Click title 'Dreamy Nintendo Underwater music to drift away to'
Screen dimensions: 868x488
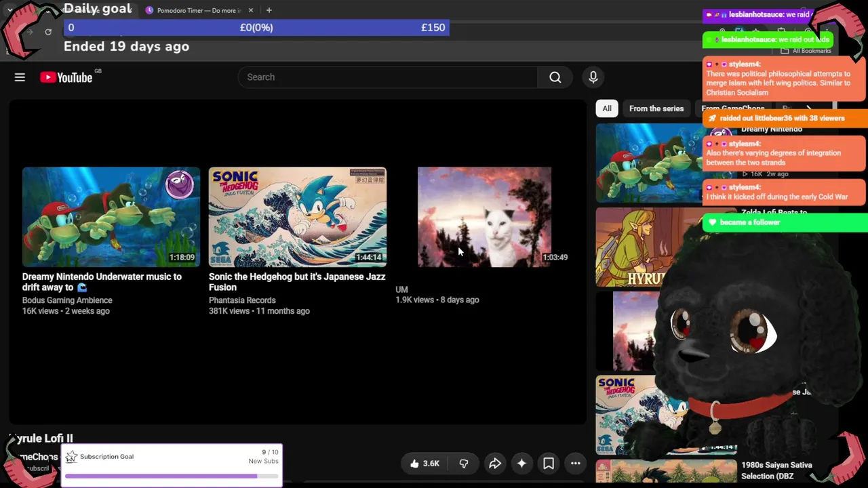102,282
